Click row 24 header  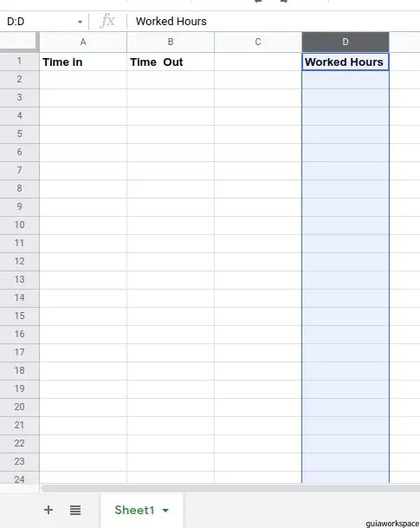click(x=20, y=479)
